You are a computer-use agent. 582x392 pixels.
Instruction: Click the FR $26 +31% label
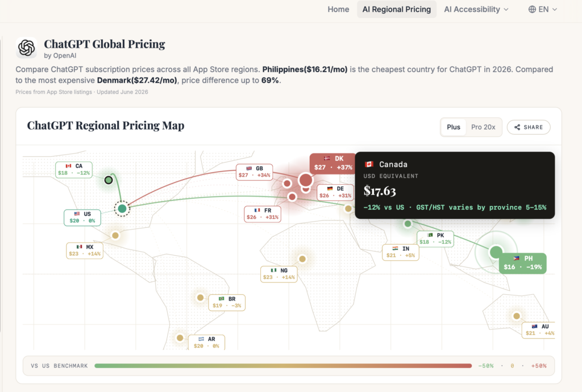(263, 214)
